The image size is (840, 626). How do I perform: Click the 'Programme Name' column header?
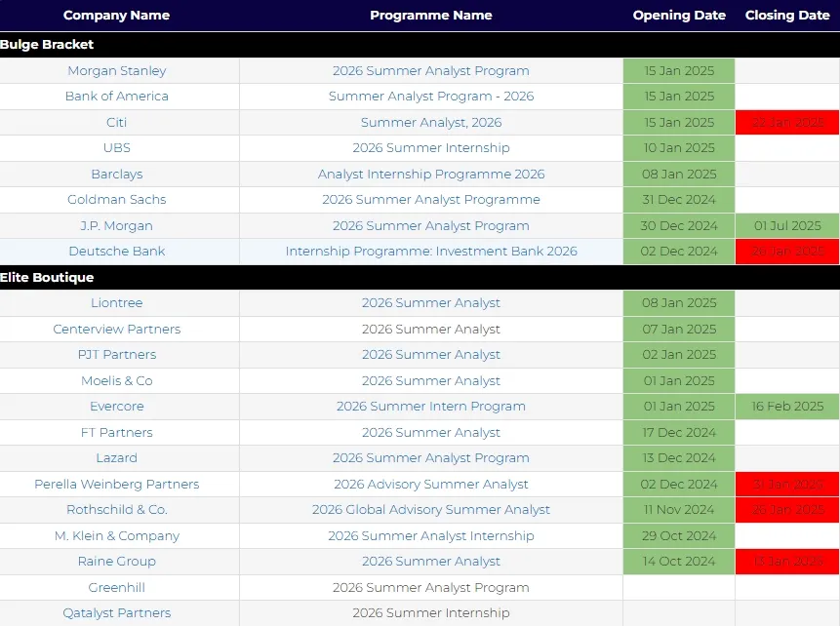[x=430, y=15]
